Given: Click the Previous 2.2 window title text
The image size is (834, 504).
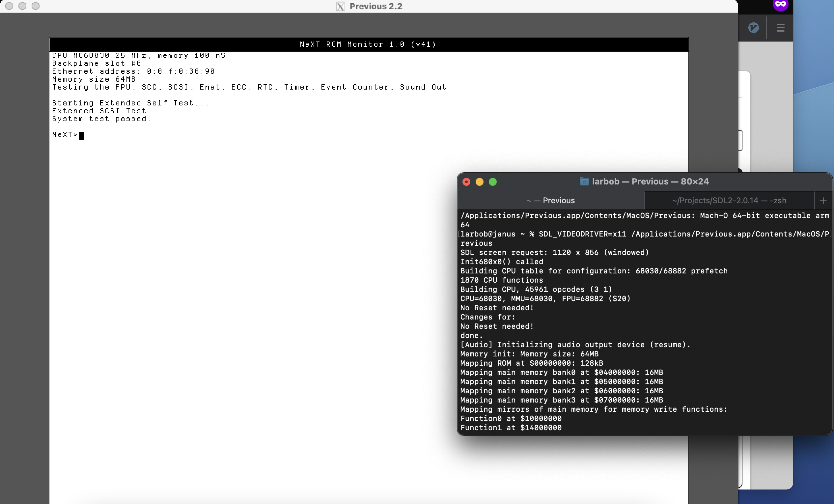Looking at the screenshot, I should [x=376, y=7].
